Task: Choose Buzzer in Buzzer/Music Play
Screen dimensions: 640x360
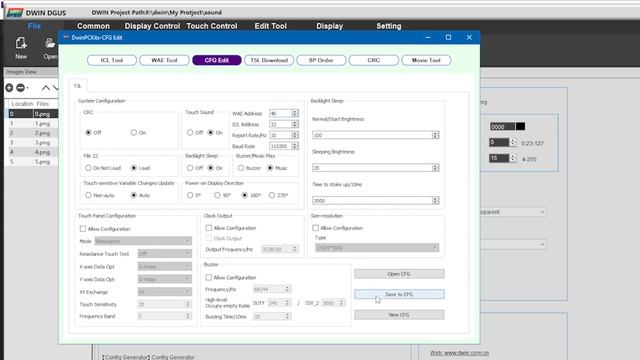Action: (x=241, y=168)
